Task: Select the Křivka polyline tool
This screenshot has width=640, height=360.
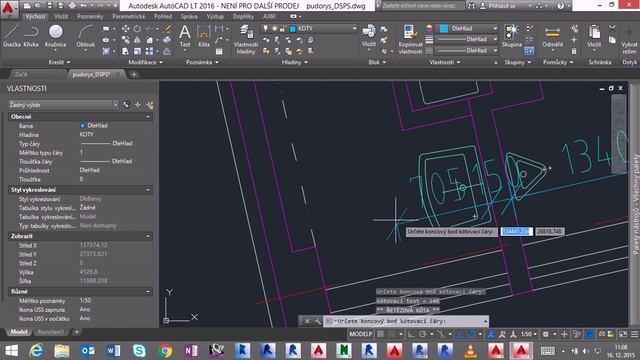Action: click(x=31, y=36)
